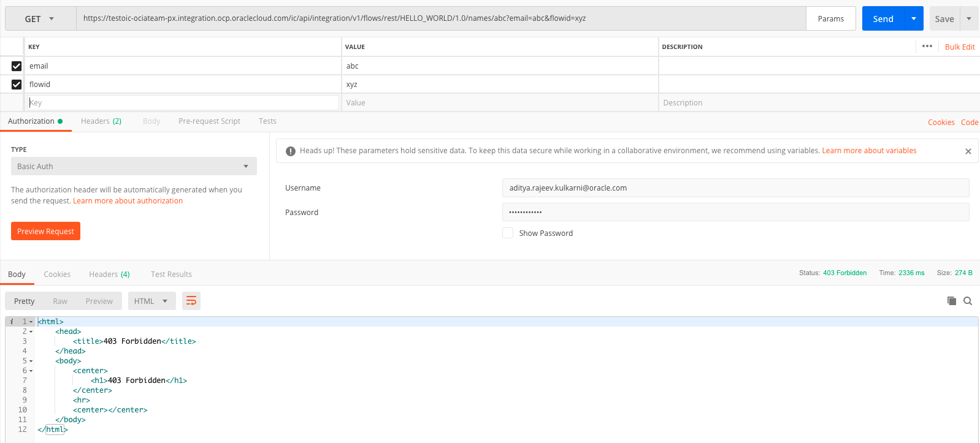The height and width of the screenshot is (443, 980).
Task: Open the Send button dropdown arrow
Action: point(914,19)
